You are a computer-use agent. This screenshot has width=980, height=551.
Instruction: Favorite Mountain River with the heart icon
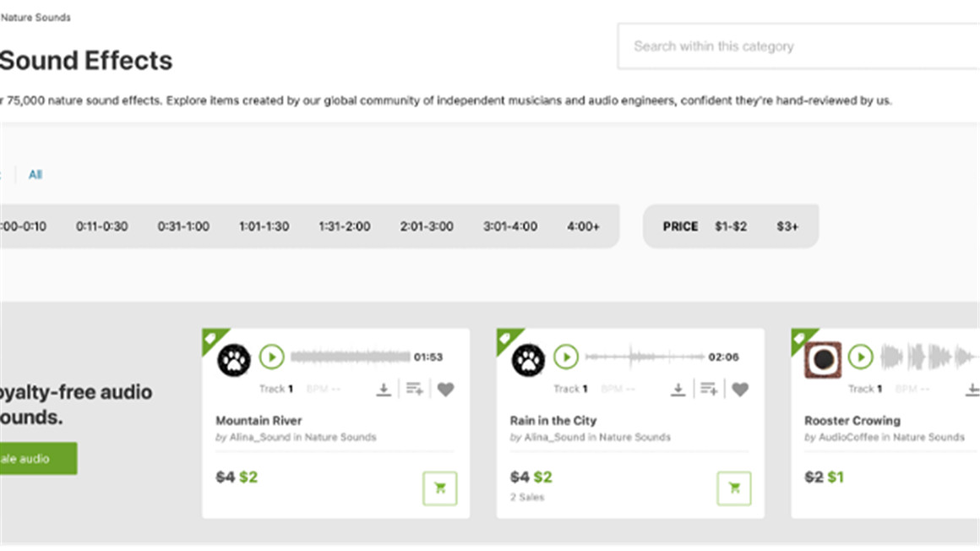click(446, 390)
